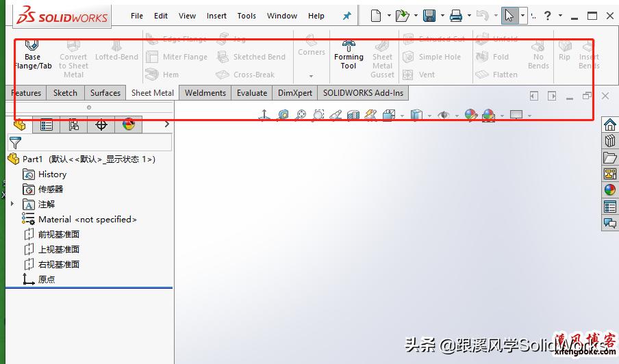The width and height of the screenshot is (619, 364).
Task: Open the DisplayManager color ball tab
Action: pyautogui.click(x=129, y=125)
